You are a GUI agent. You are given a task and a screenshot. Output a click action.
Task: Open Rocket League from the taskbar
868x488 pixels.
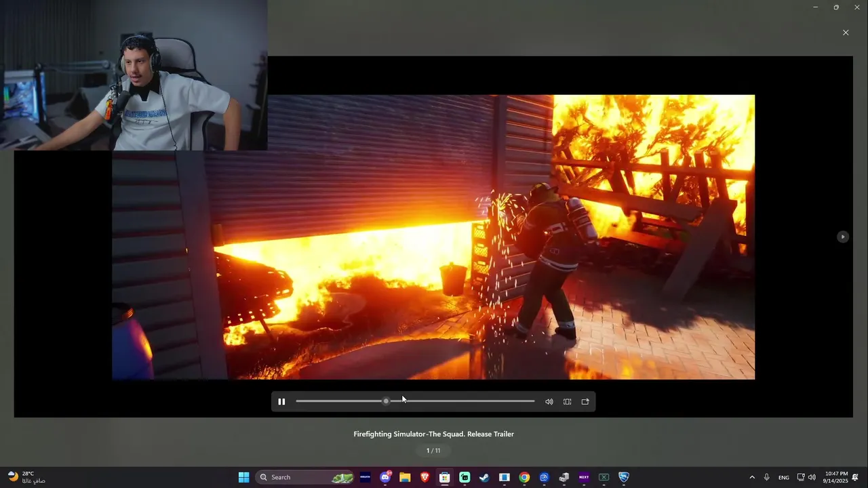[x=624, y=477]
